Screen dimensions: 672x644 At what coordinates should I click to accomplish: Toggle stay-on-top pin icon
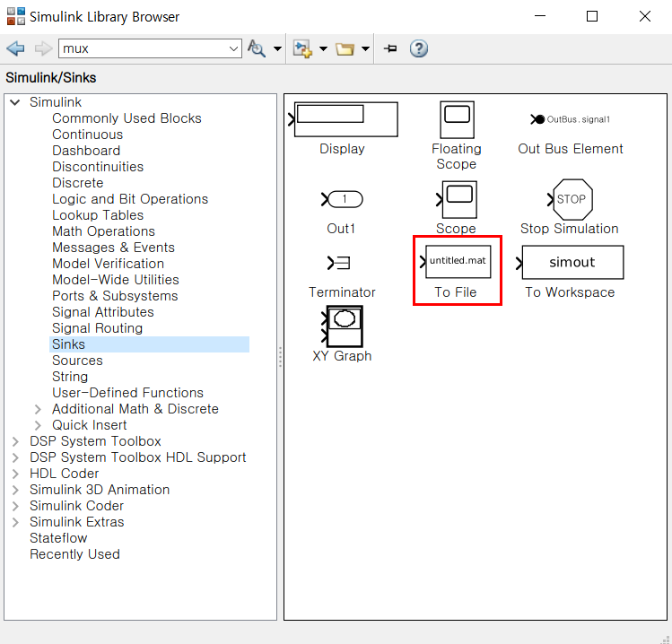(x=390, y=48)
